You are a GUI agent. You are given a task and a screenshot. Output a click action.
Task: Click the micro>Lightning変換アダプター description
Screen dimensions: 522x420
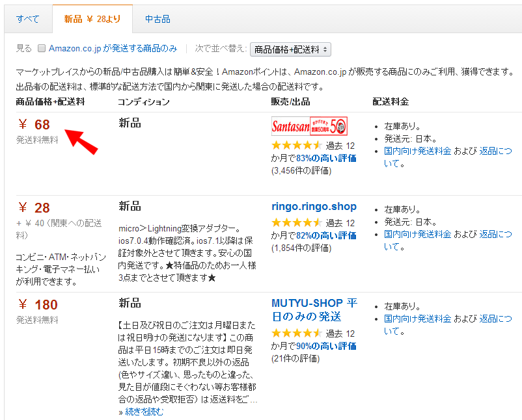pyautogui.click(x=187, y=253)
